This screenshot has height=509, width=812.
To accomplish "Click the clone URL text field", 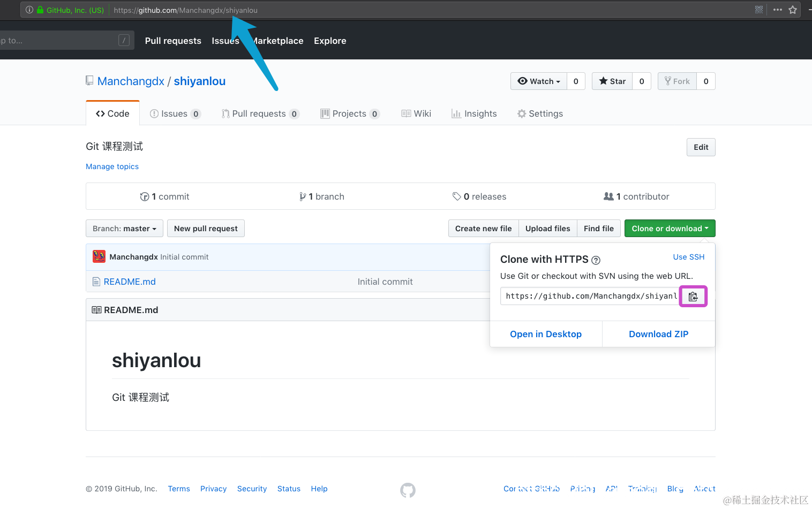I will pos(590,296).
